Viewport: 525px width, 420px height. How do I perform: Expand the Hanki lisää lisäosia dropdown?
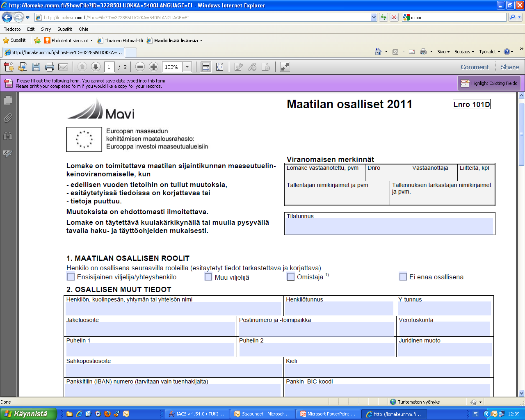click(x=201, y=41)
